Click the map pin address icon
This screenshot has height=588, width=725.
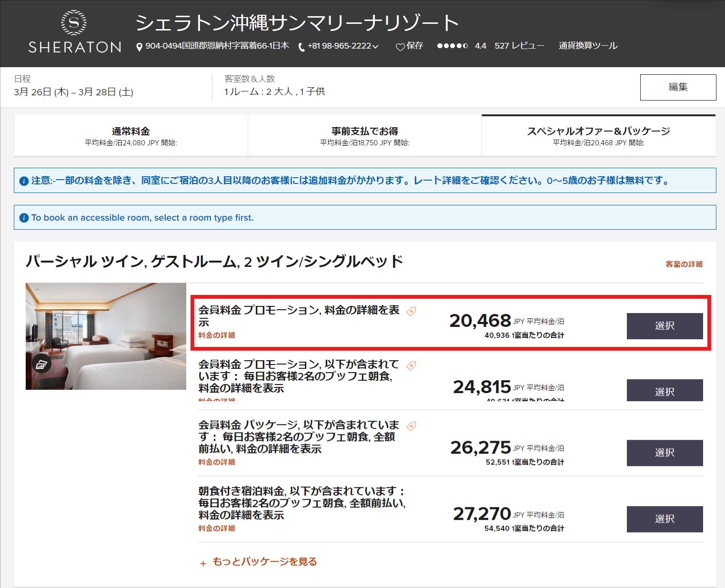pos(139,47)
